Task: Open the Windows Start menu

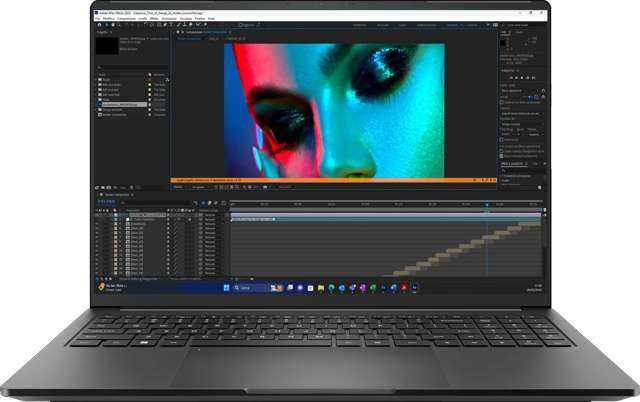Action: (226, 288)
